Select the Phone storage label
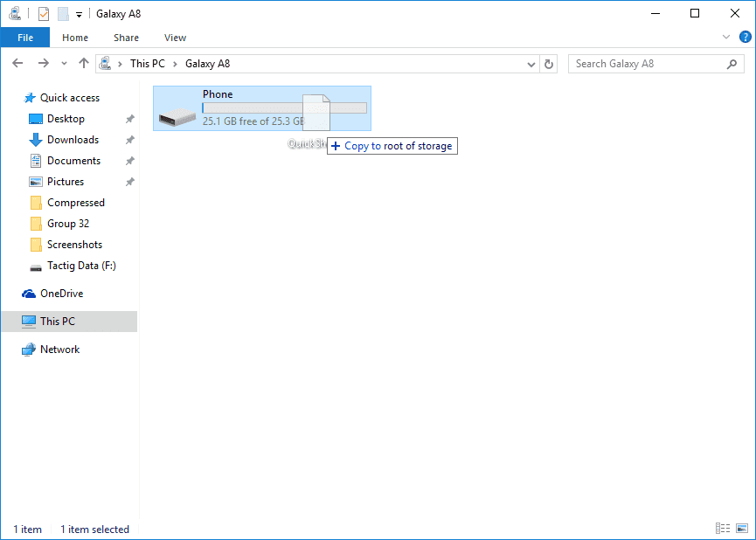 pos(218,94)
